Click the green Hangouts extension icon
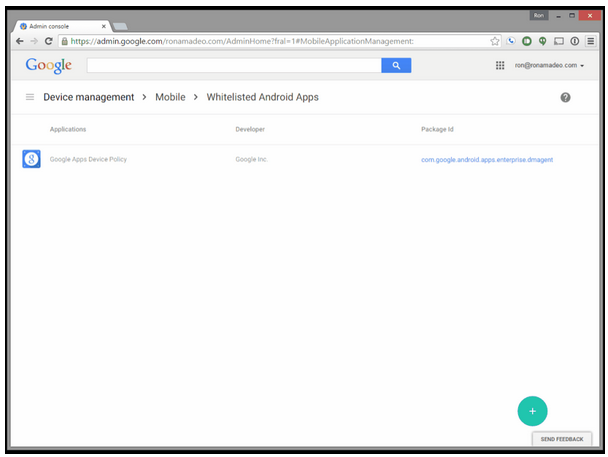 (x=542, y=41)
